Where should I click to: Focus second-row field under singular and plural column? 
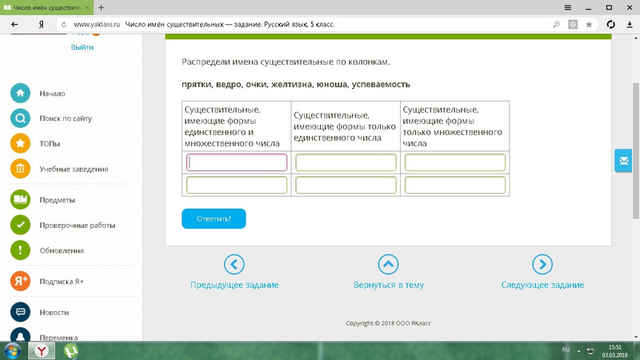[x=237, y=185]
